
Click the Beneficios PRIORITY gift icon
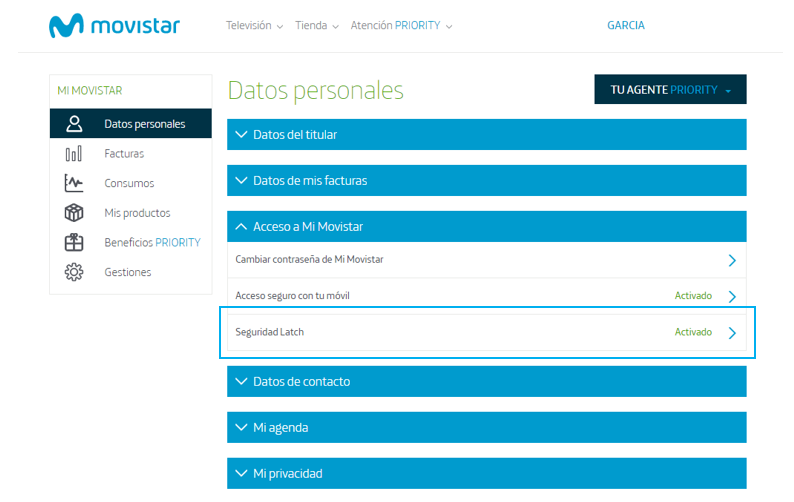click(74, 242)
